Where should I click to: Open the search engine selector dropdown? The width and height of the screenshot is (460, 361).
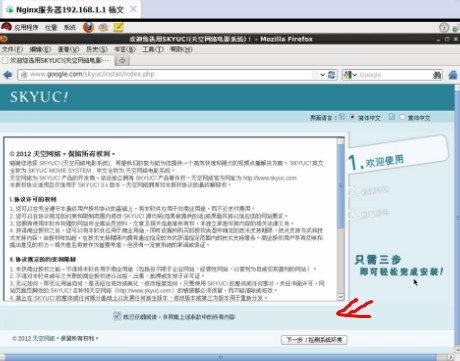coord(355,75)
